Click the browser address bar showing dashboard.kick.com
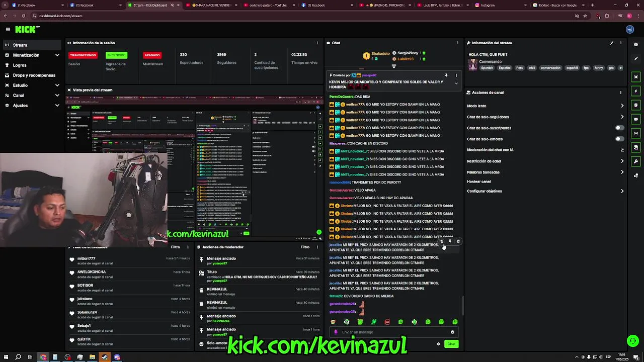644x362 pixels. [302, 16]
